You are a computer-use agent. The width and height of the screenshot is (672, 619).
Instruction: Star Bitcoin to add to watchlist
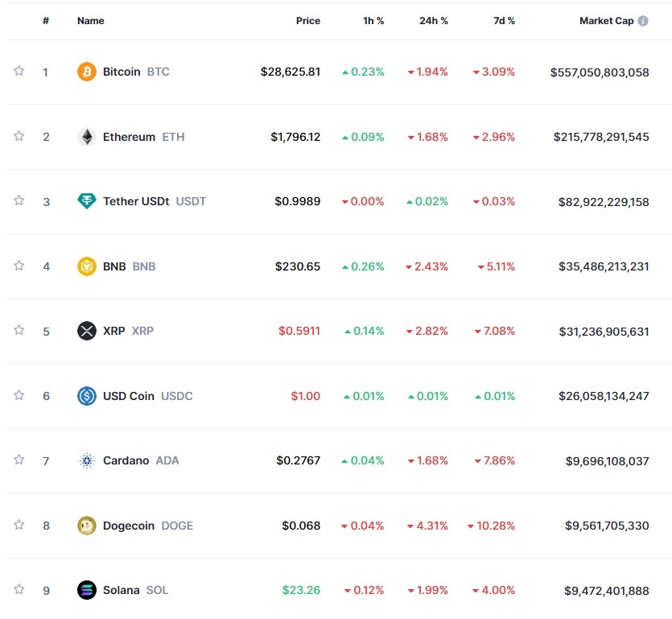tap(19, 71)
